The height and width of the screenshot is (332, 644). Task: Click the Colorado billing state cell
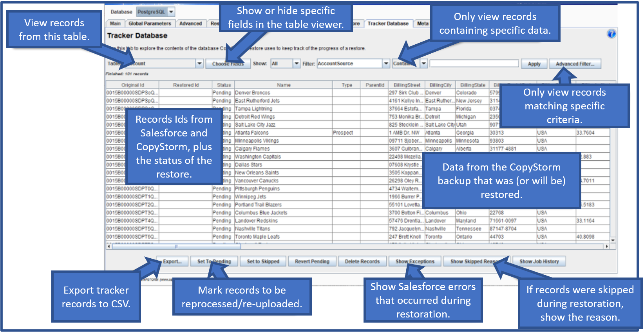(x=472, y=93)
